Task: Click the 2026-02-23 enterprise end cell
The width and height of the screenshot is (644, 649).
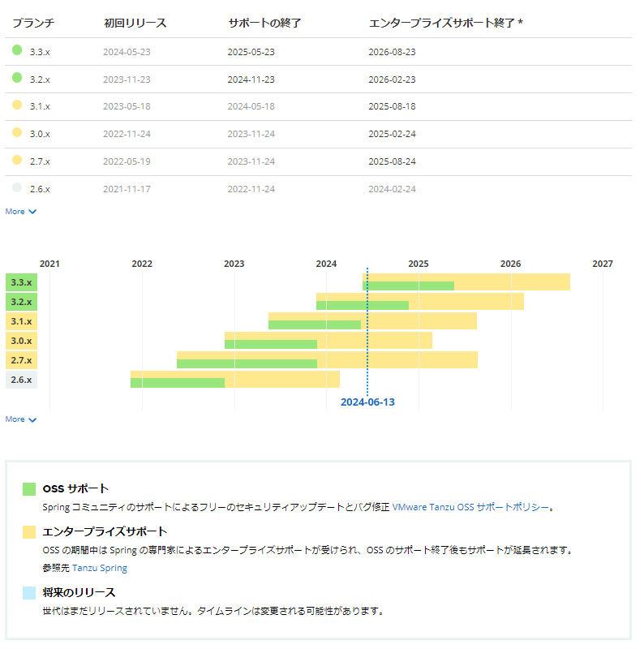Action: [x=392, y=80]
